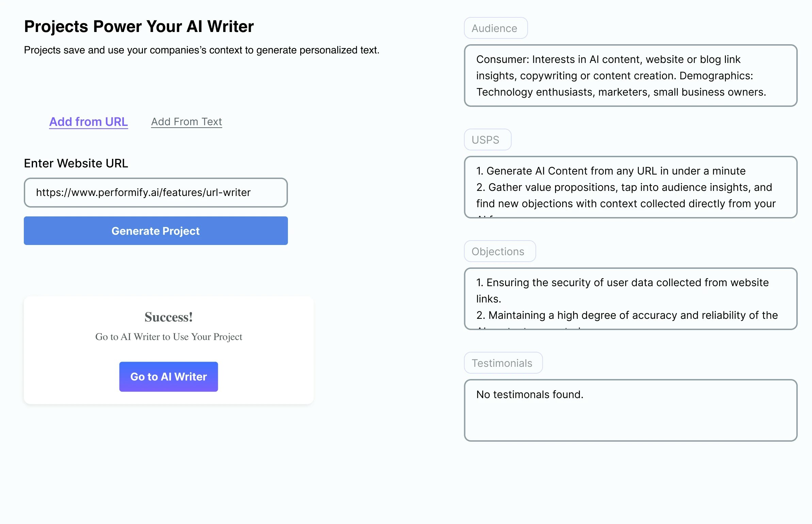Click the Enter Website URL label

(x=76, y=163)
